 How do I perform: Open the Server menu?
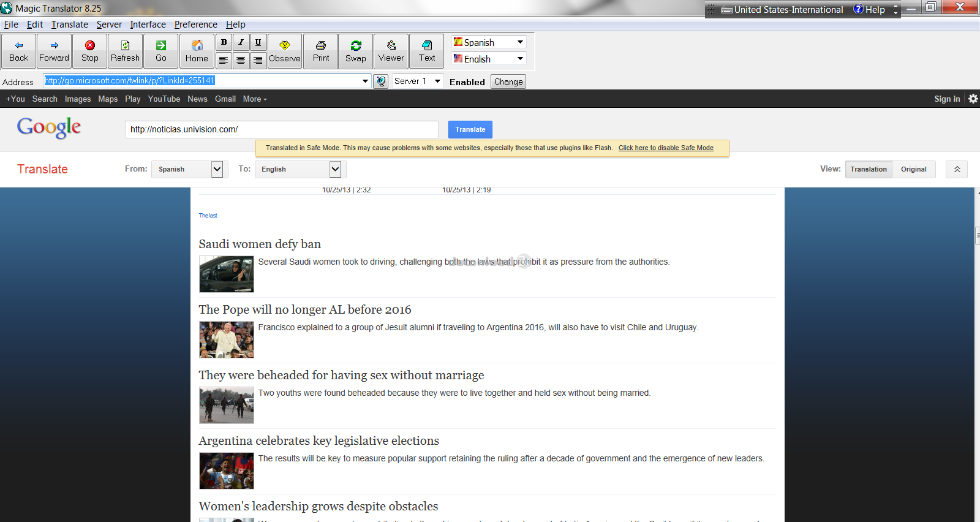[109, 25]
